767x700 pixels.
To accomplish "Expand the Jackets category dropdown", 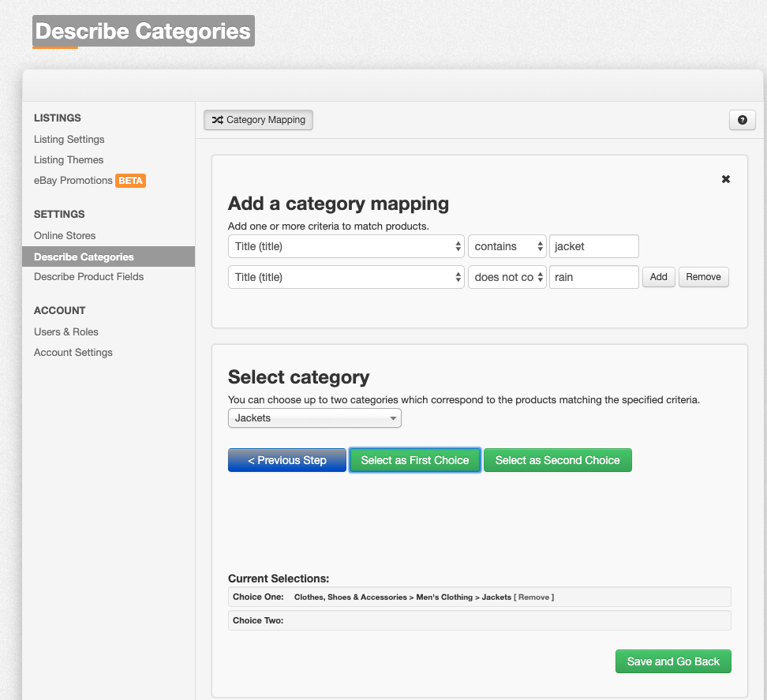I will coord(315,418).
